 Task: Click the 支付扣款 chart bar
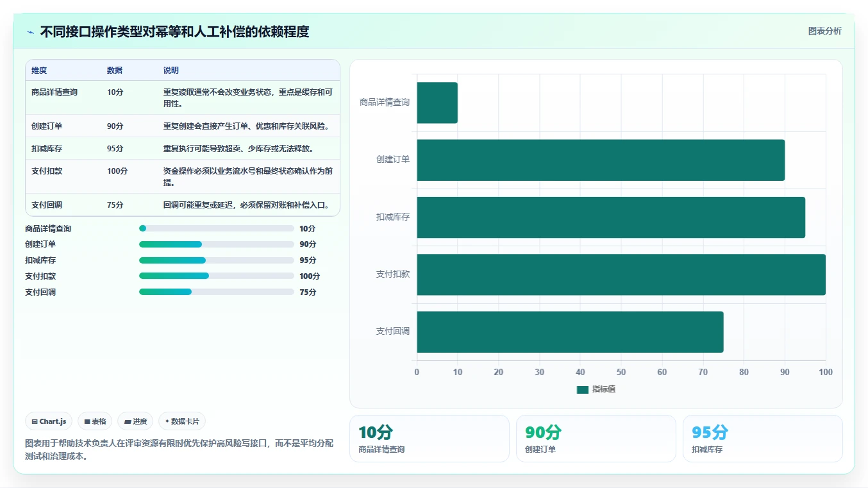[x=621, y=274]
